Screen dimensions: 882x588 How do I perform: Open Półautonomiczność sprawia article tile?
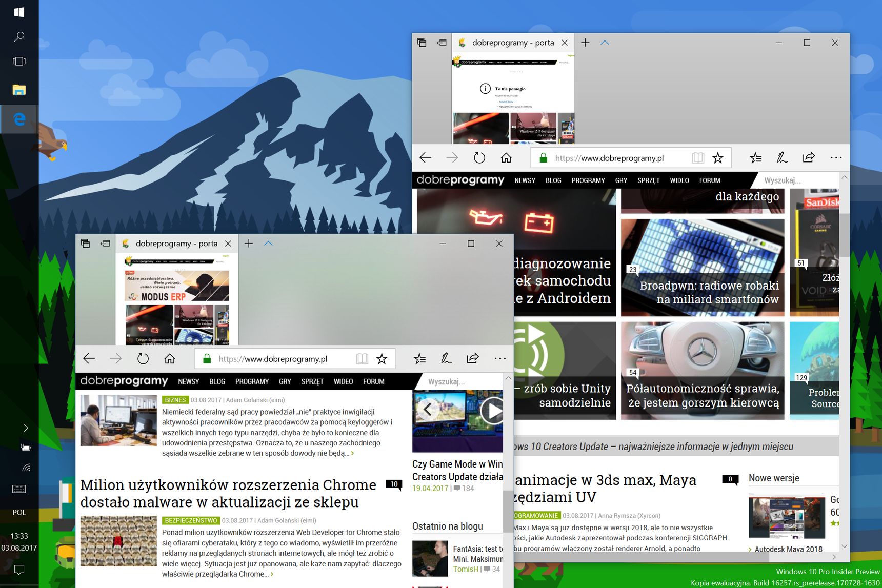[703, 371]
